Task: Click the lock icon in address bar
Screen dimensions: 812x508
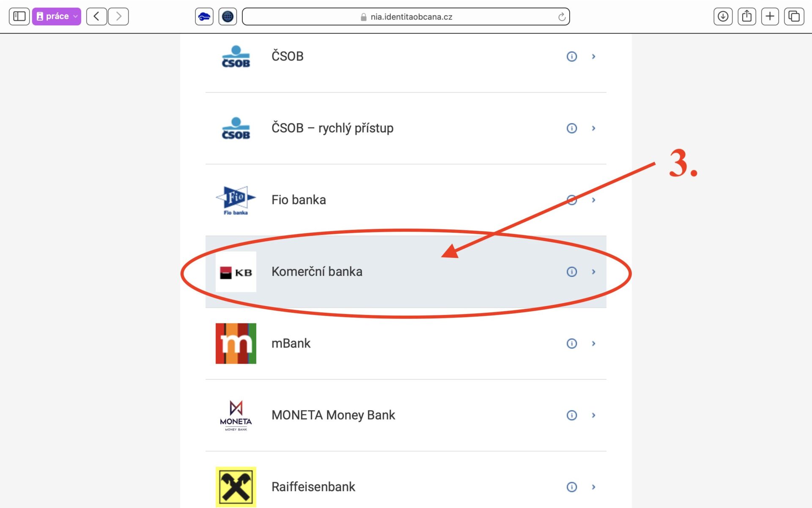Action: tap(363, 17)
